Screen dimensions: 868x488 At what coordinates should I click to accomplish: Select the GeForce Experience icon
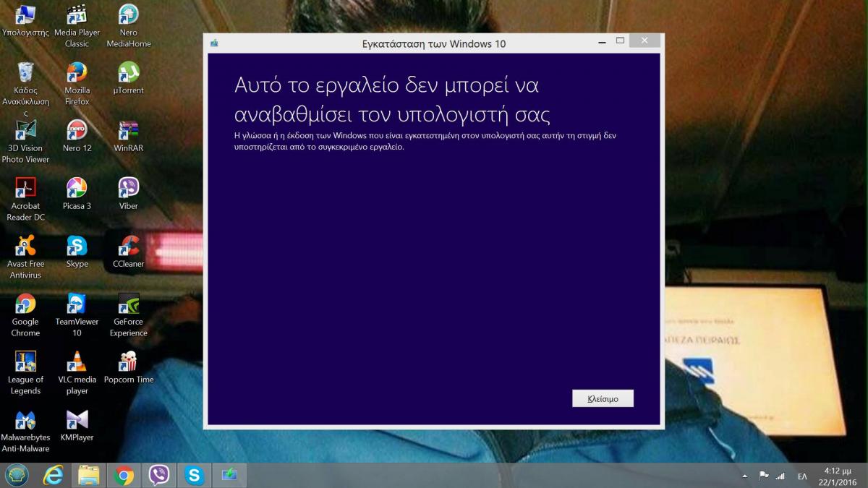pyautogui.click(x=128, y=316)
